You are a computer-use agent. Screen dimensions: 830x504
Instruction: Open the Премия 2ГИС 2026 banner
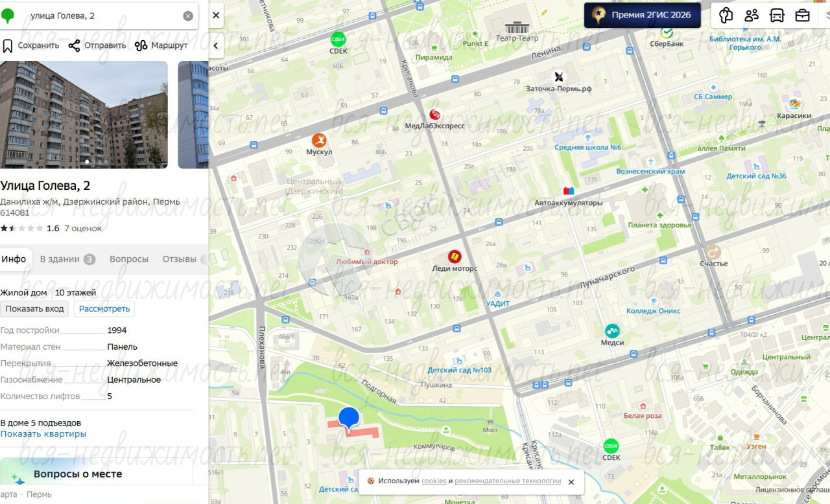[643, 15]
